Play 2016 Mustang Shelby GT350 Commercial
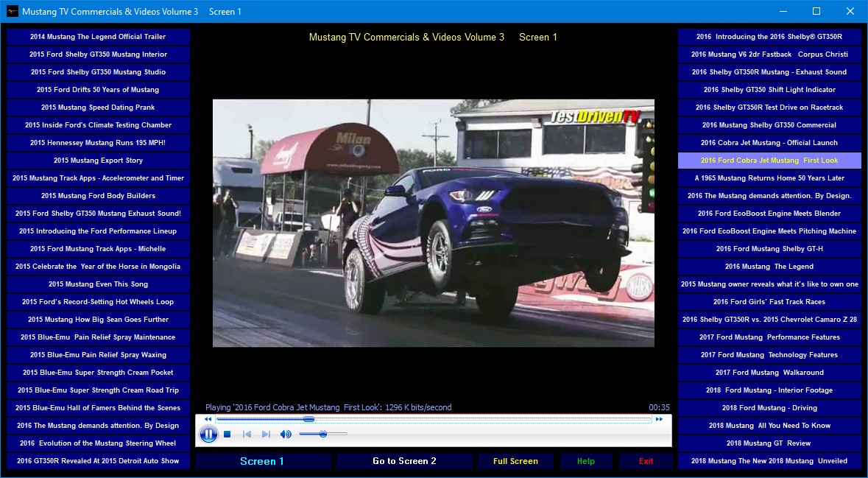Image resolution: width=868 pixels, height=478 pixels. (x=769, y=125)
